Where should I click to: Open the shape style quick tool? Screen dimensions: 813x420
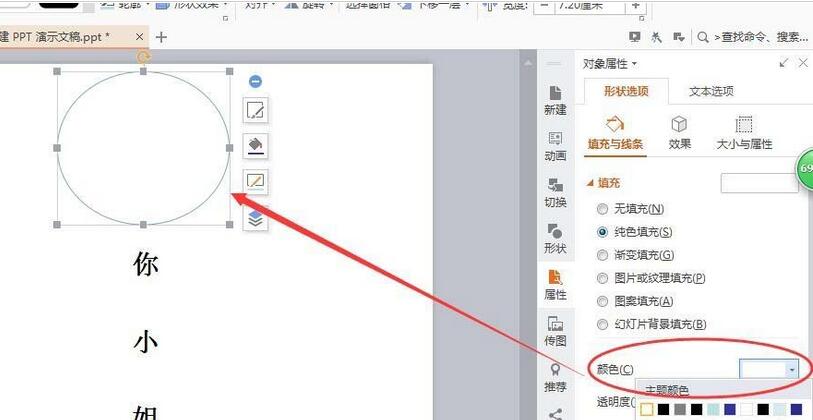point(256,110)
